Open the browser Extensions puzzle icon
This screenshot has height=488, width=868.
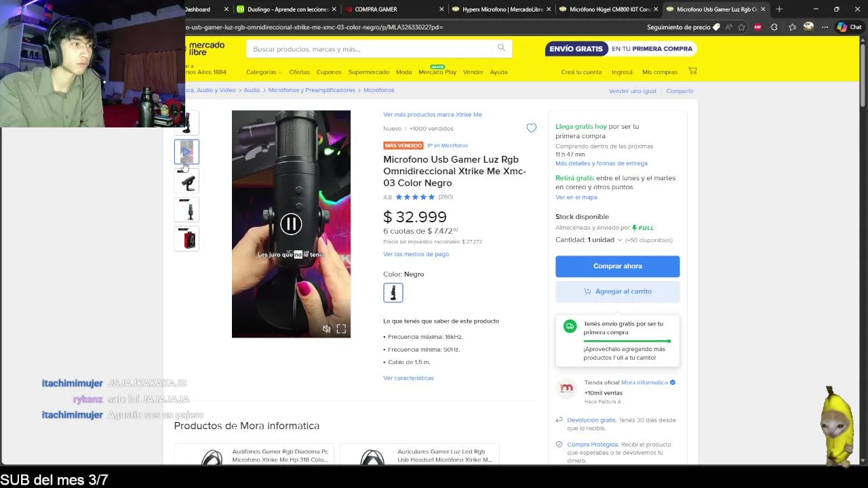pyautogui.click(x=774, y=27)
